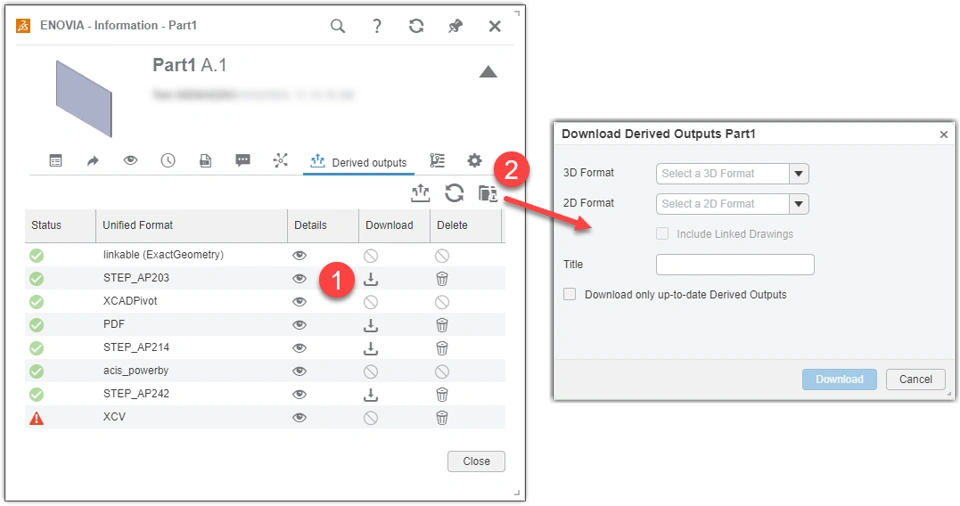The height and width of the screenshot is (506, 960).
Task: Sort by Status column header
Action: click(x=60, y=225)
